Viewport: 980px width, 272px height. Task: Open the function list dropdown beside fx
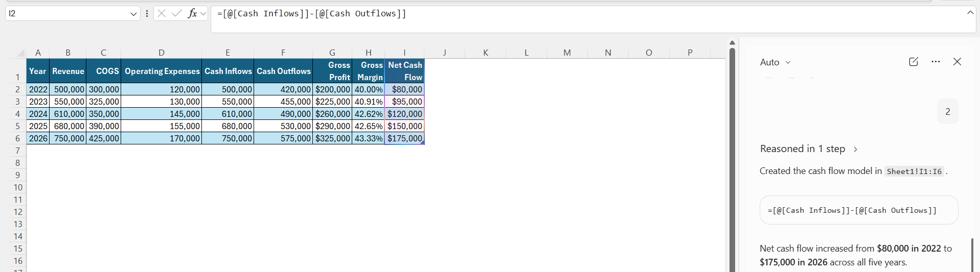click(x=203, y=14)
